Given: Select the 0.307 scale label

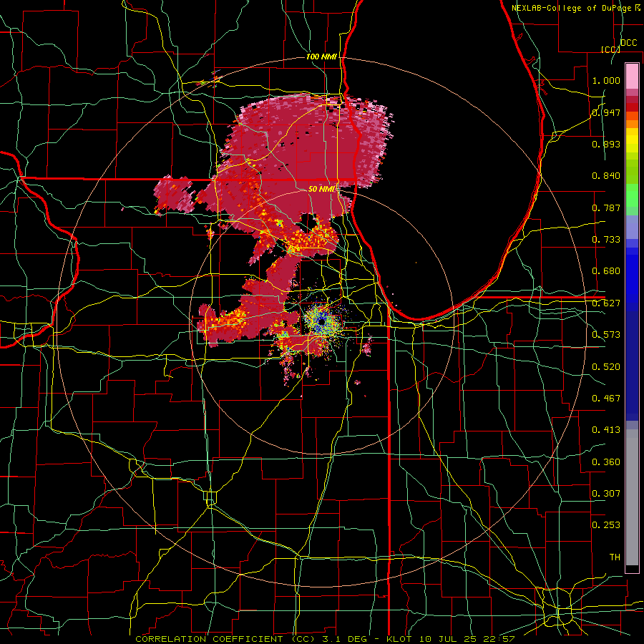Looking at the screenshot, I should click(606, 494).
